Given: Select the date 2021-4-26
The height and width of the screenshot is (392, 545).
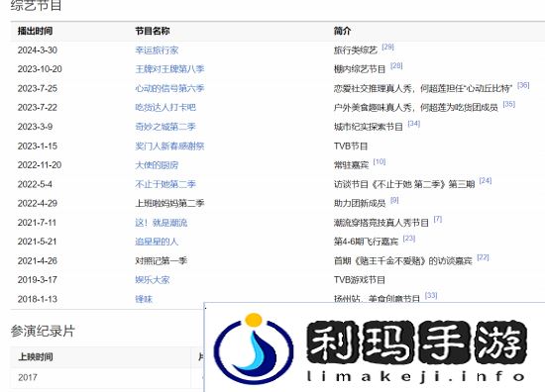Looking at the screenshot, I should [x=38, y=260].
